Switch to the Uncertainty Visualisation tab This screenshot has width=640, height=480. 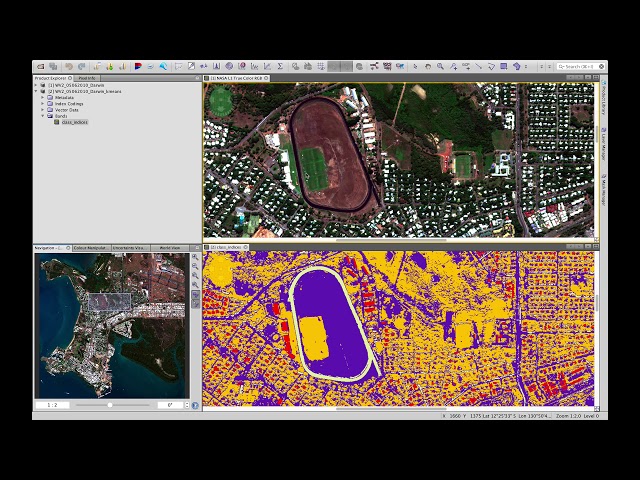[x=130, y=248]
